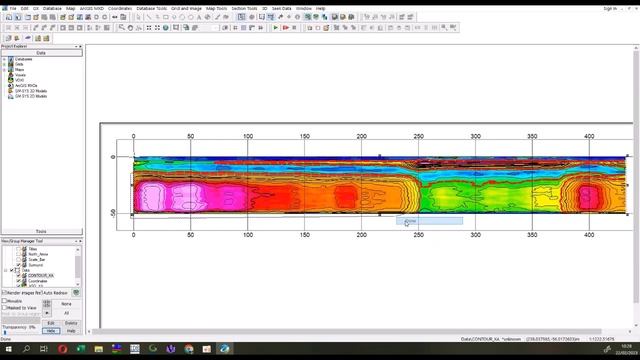Click the Edit button in manager
The width and height of the screenshot is (640, 360).
pyautogui.click(x=51, y=323)
